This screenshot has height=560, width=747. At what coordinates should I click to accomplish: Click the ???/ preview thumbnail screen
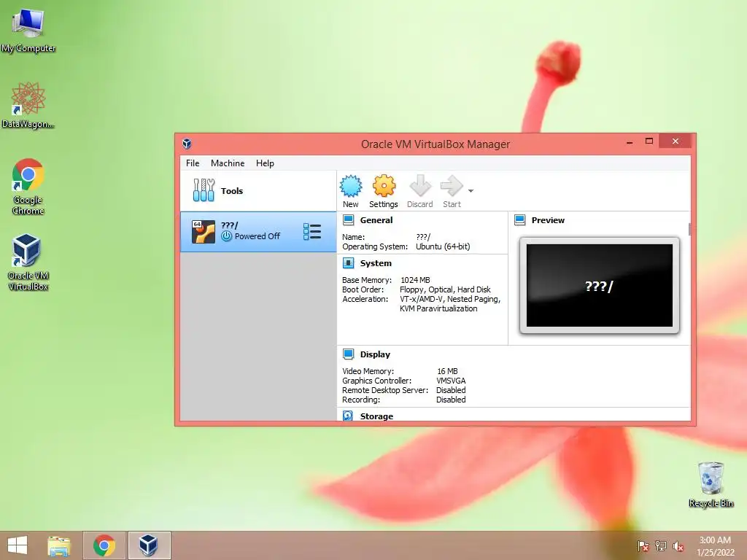(x=600, y=285)
